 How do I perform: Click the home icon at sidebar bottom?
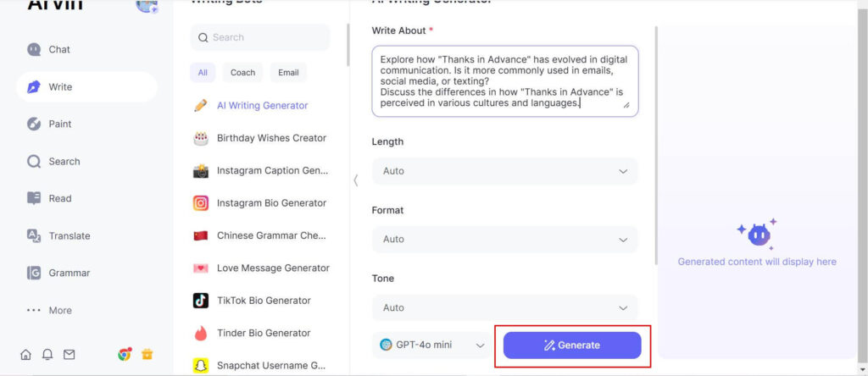pyautogui.click(x=25, y=355)
